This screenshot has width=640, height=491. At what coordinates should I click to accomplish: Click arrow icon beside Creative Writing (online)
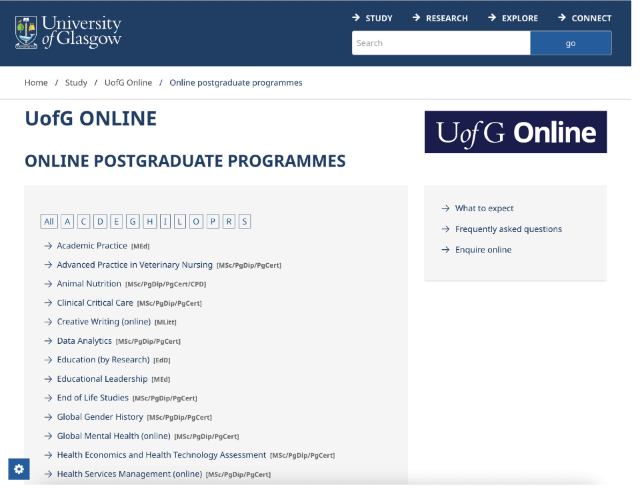click(x=48, y=322)
